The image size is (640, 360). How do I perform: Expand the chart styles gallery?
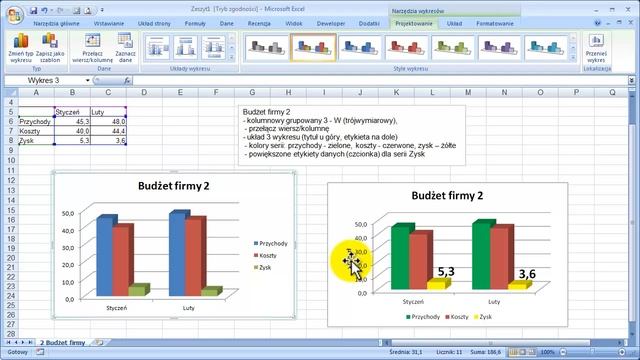(x=573, y=58)
